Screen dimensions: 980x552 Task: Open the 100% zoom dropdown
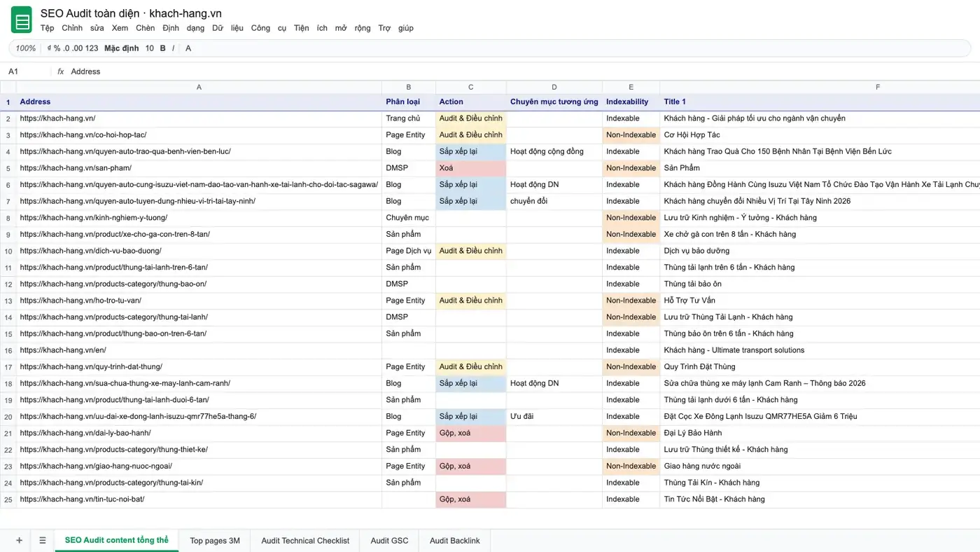point(26,48)
